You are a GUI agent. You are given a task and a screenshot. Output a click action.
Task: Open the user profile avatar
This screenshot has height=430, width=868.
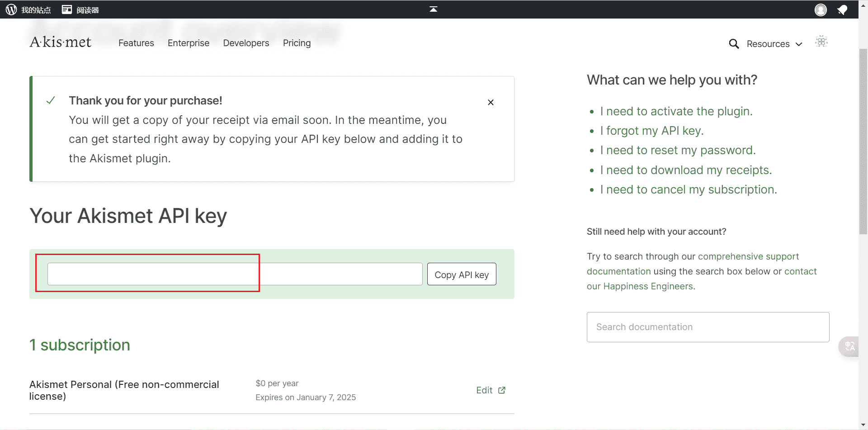821,9
